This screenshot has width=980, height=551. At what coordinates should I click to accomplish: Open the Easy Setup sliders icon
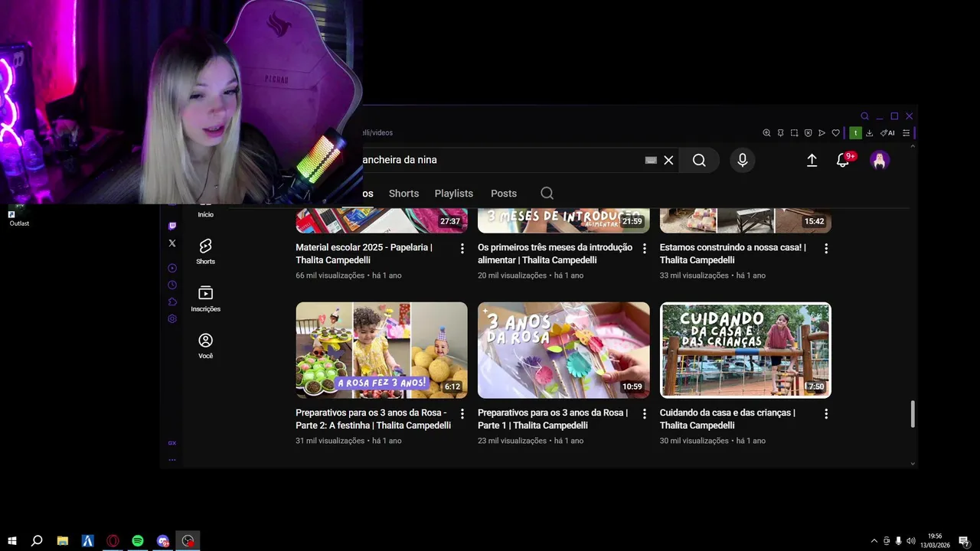pyautogui.click(x=906, y=132)
